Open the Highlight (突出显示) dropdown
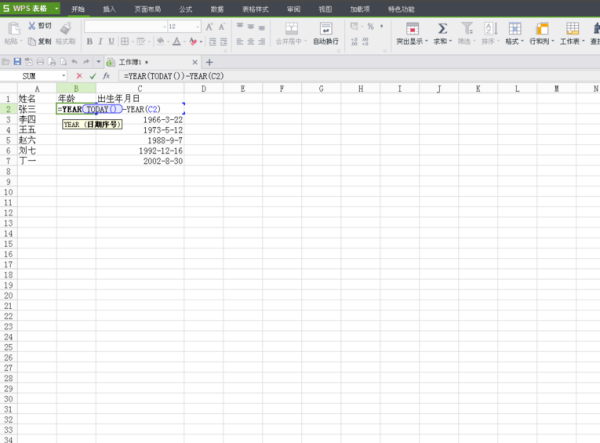Image resolution: width=600 pixels, height=443 pixels. tap(412, 41)
